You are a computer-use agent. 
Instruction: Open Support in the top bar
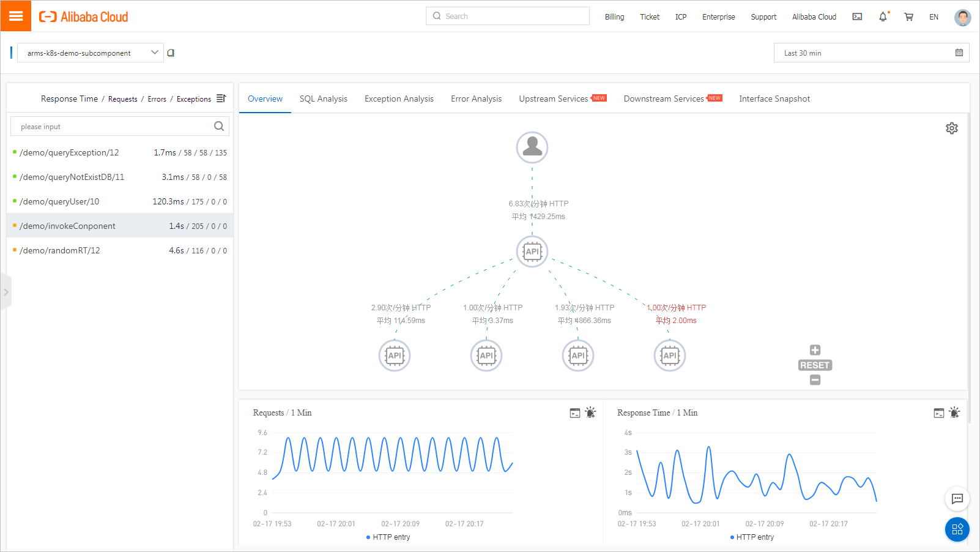point(763,17)
